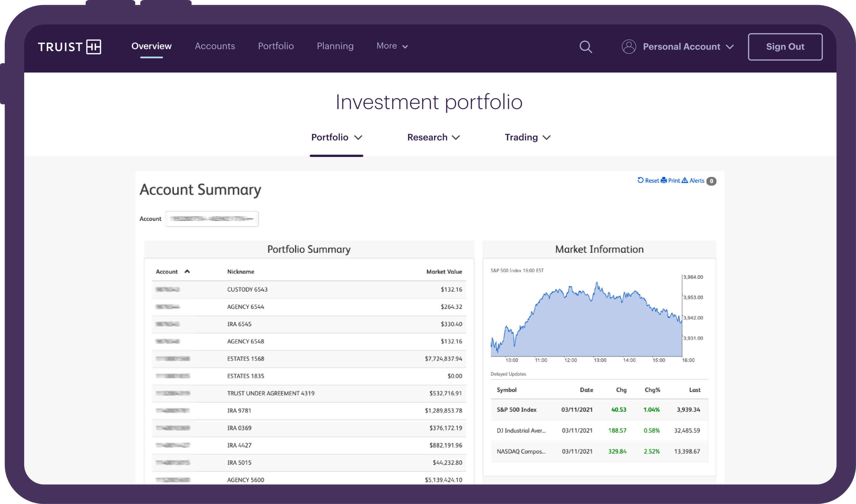856x504 pixels.
Task: Click the Truist logo home icon
Action: tap(70, 46)
